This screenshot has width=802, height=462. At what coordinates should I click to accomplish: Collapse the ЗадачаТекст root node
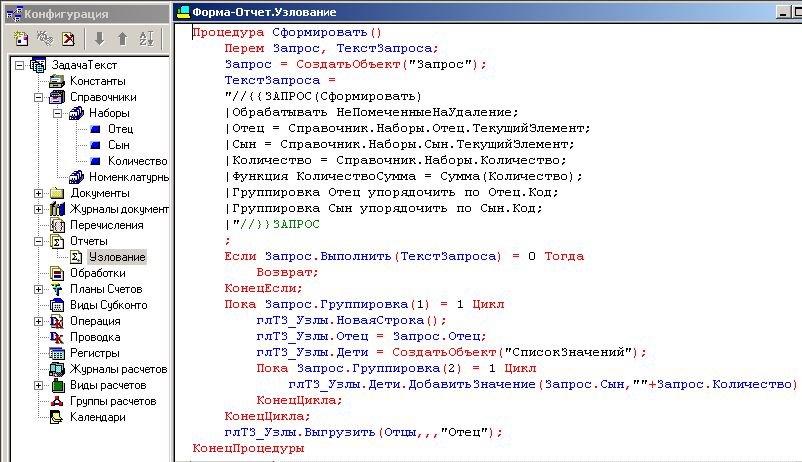(x=19, y=65)
